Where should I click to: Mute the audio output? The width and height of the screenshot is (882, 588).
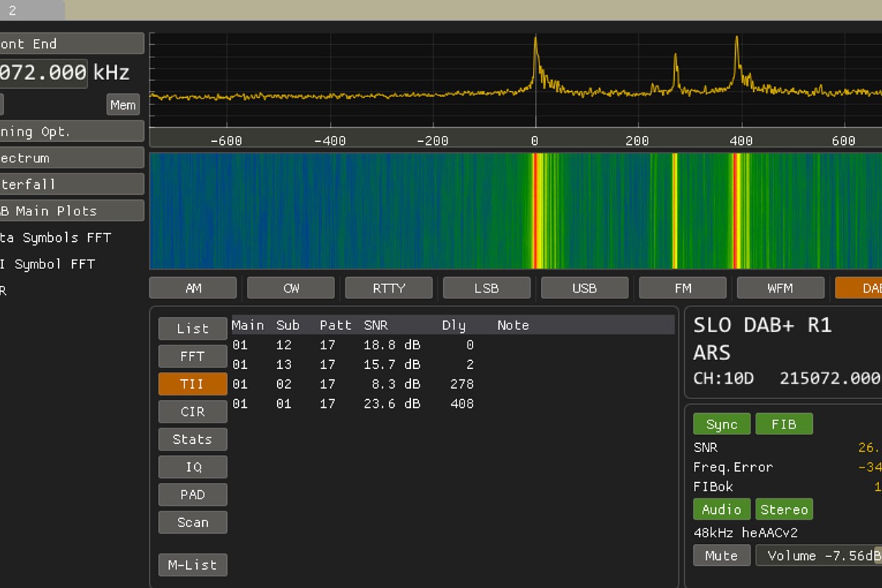(721, 556)
